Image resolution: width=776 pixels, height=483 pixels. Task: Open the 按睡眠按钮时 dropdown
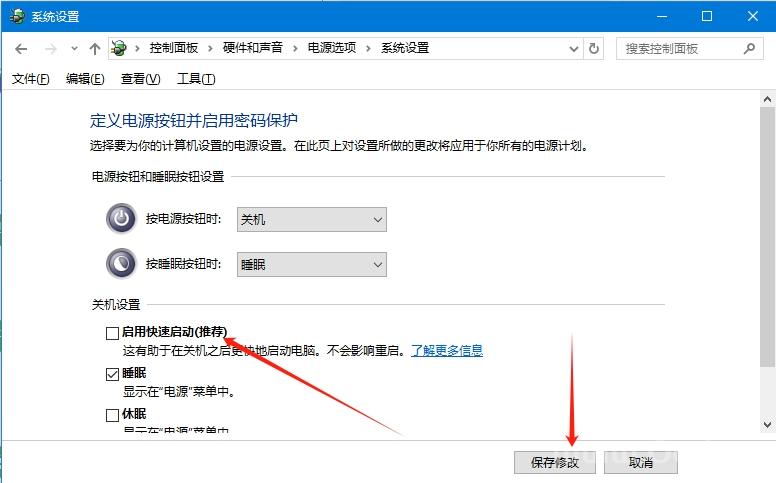[311, 264]
